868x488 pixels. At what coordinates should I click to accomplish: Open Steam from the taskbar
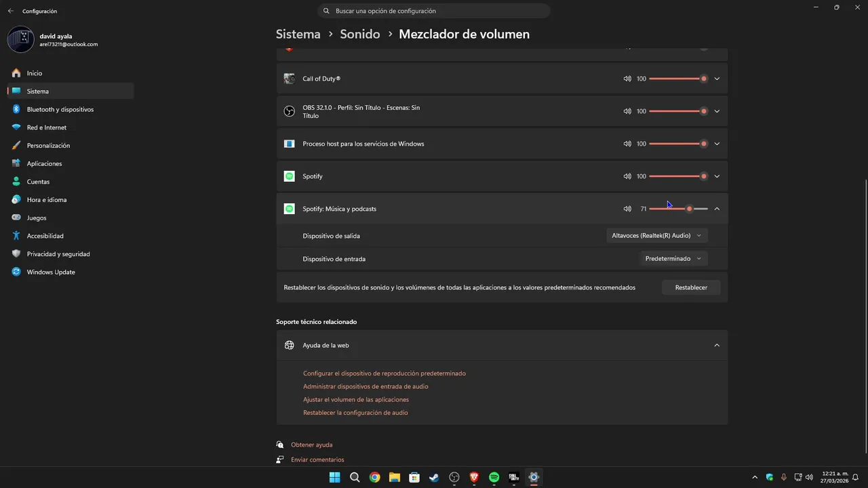click(434, 477)
